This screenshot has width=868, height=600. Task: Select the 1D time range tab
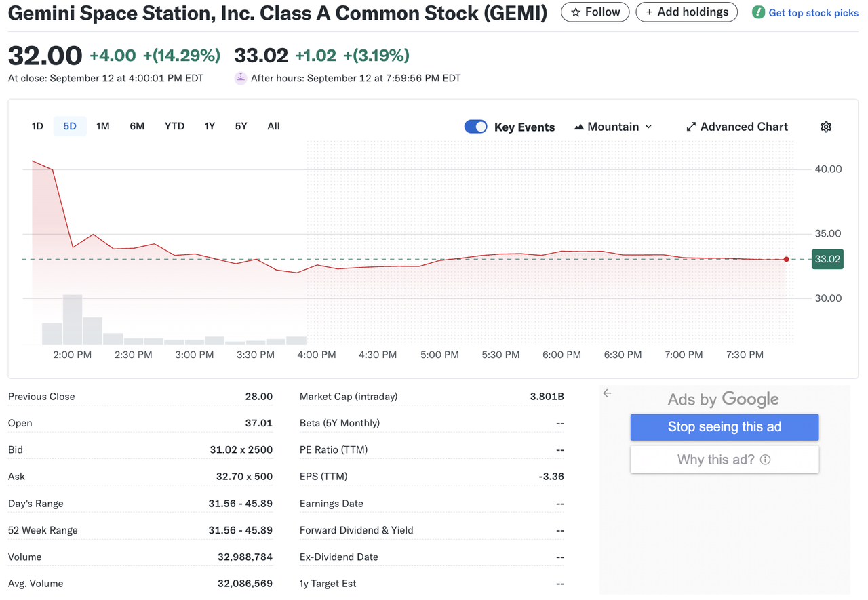37,126
